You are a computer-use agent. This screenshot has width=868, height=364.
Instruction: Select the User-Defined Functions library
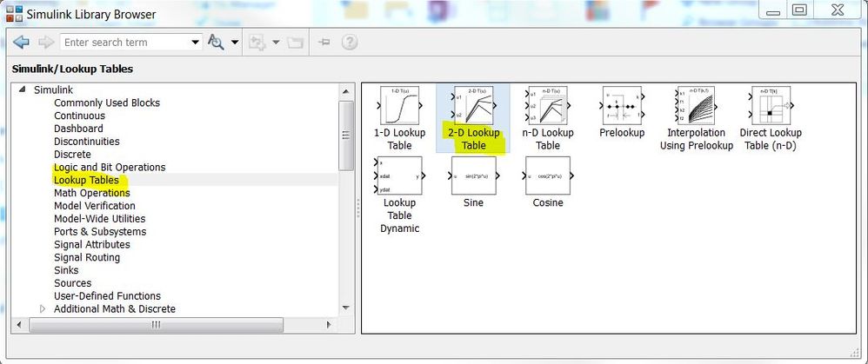(x=107, y=296)
